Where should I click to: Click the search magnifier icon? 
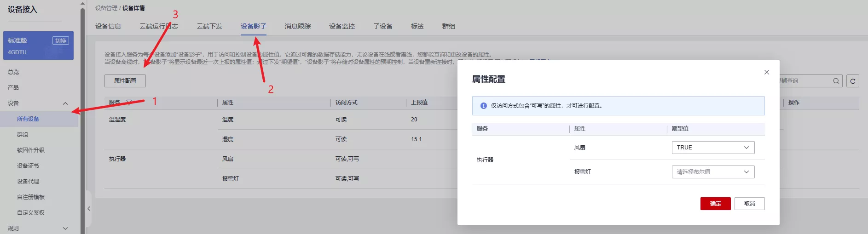[x=836, y=81]
